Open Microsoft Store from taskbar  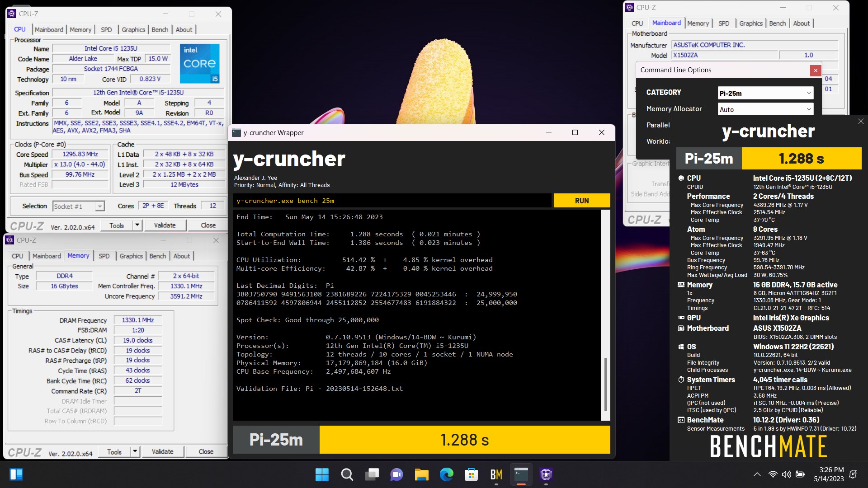(x=471, y=474)
